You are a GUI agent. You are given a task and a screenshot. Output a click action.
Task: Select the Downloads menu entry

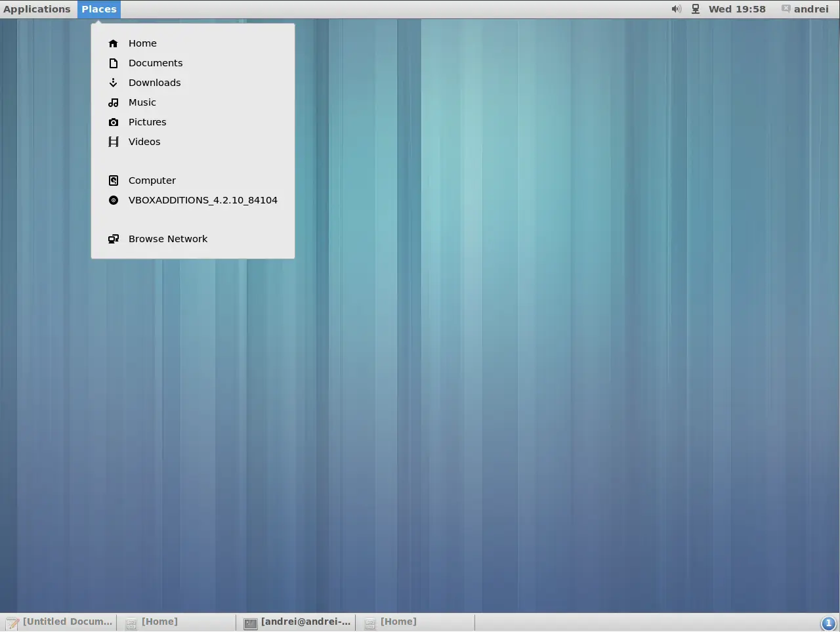[x=193, y=83]
